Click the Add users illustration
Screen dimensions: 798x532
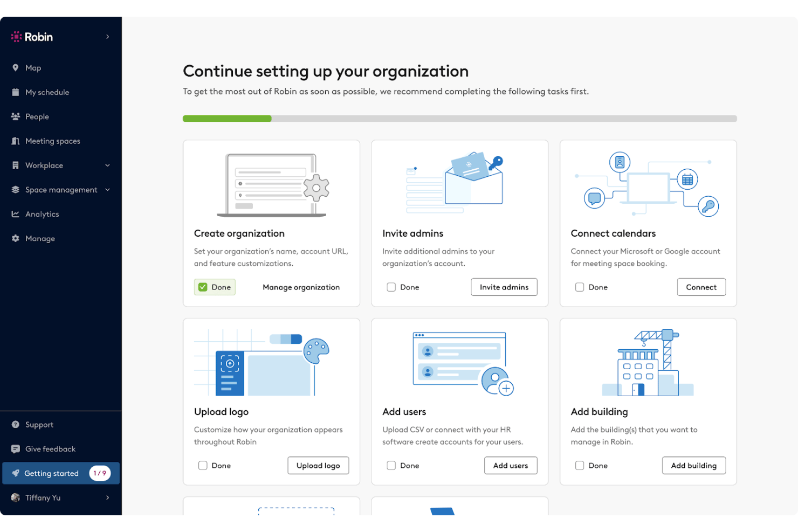coord(463,363)
